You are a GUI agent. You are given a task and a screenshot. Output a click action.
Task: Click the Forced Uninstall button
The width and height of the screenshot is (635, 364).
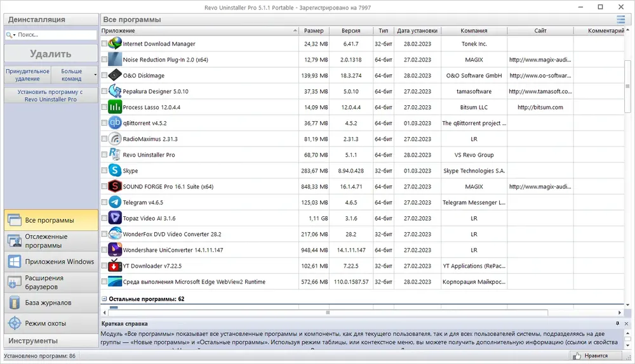click(27, 75)
